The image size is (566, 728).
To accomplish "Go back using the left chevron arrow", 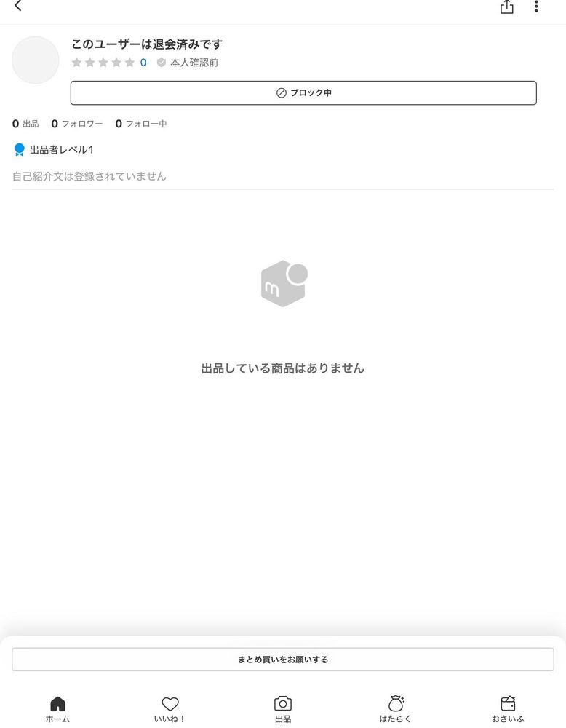I will [18, 6].
